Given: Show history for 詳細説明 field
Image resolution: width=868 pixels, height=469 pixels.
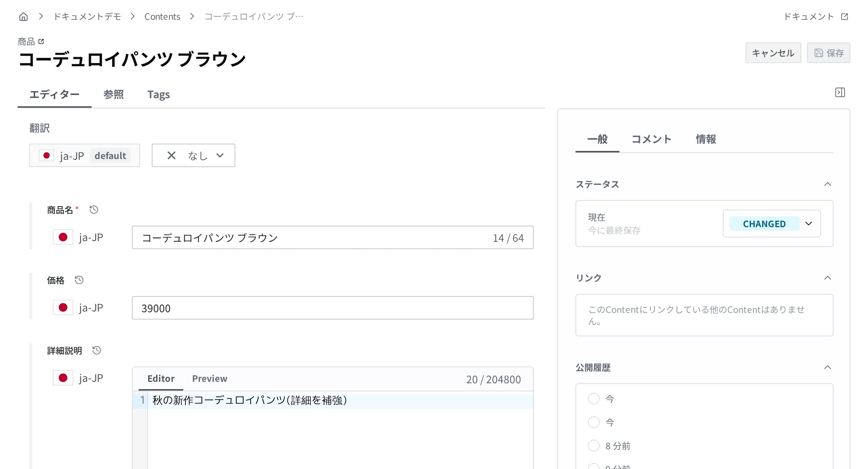Looking at the screenshot, I should pyautogui.click(x=97, y=350).
